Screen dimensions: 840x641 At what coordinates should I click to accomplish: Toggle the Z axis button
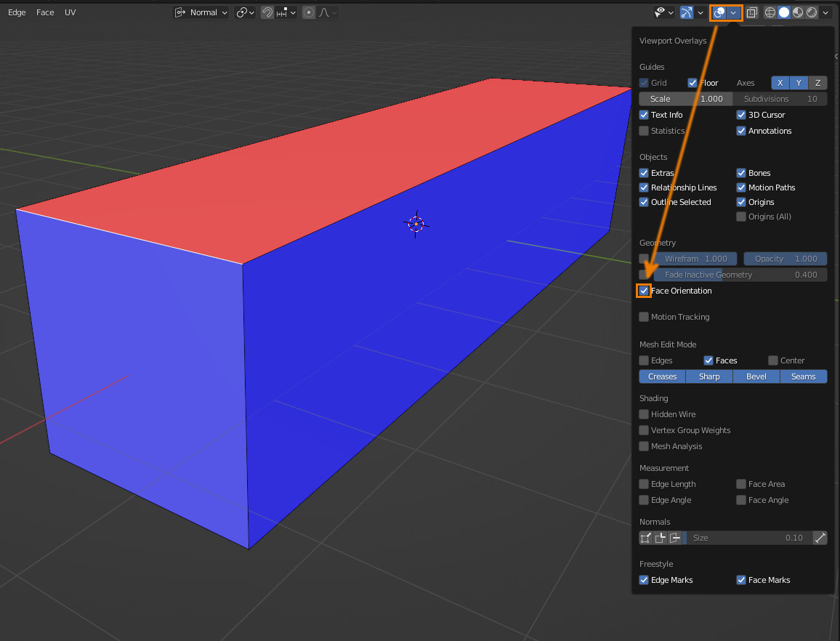pyautogui.click(x=817, y=83)
